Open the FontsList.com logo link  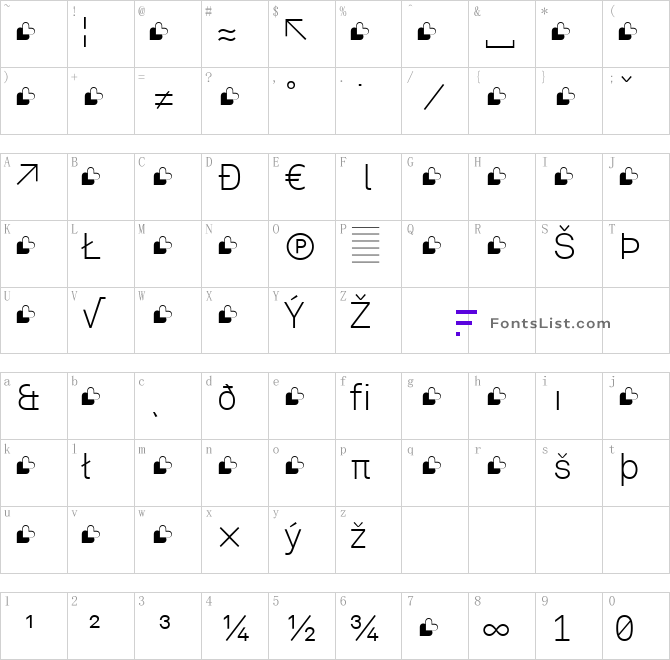click(x=534, y=323)
